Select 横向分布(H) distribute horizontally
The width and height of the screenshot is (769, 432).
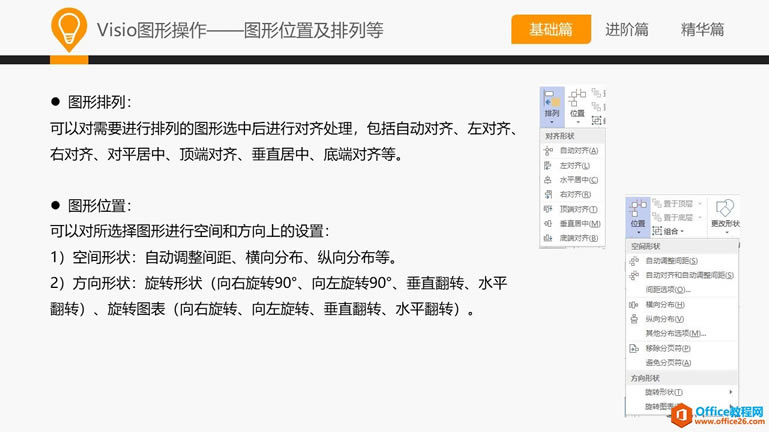[682, 305]
